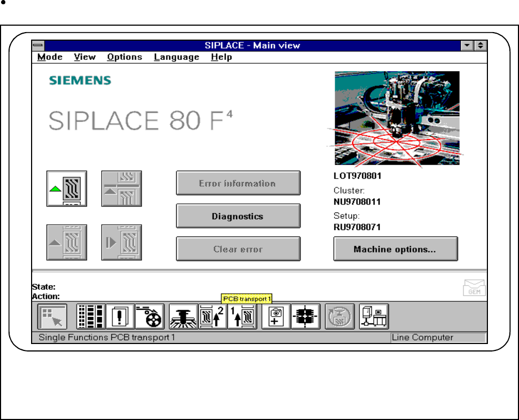Click the Diagnostics button
Viewport: 519px width, 420px height.
tap(238, 216)
